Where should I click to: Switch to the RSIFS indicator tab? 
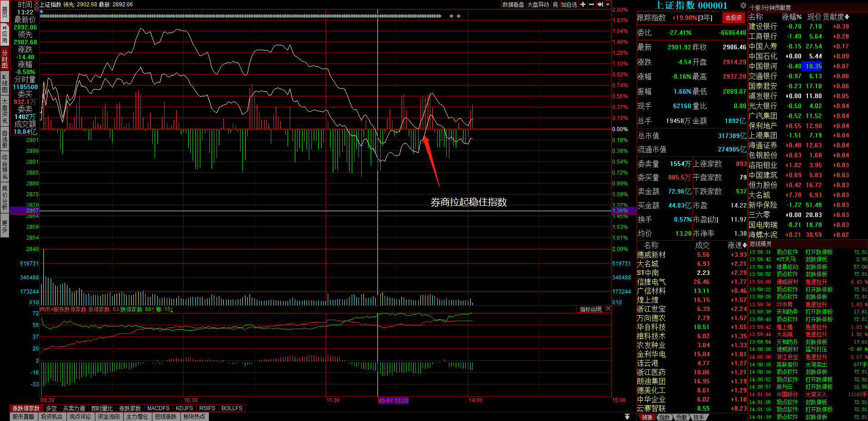208,408
